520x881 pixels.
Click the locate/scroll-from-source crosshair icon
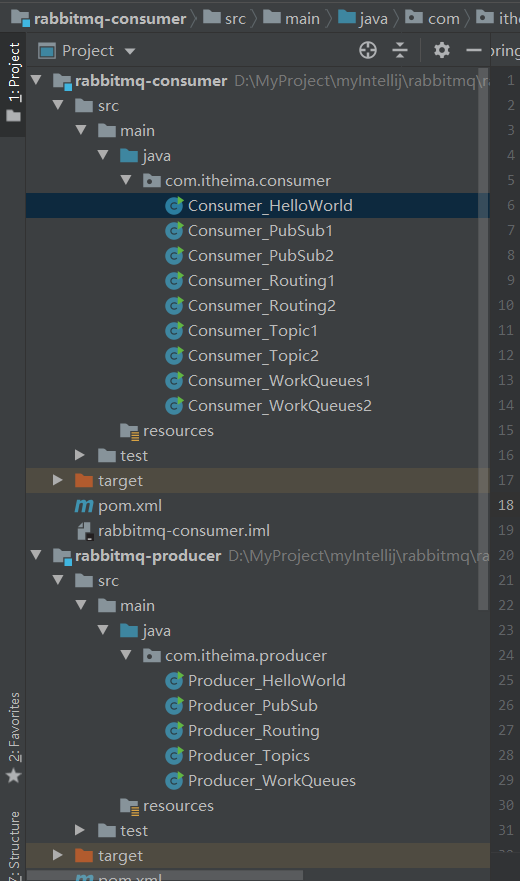point(368,51)
